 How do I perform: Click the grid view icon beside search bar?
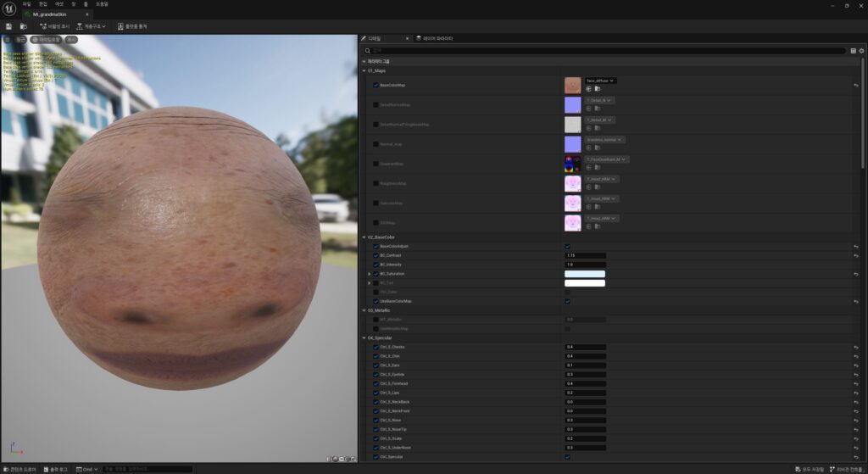click(x=853, y=51)
